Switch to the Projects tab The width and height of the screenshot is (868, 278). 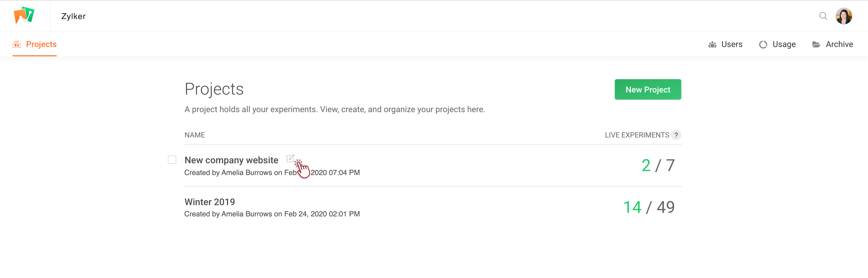41,44
